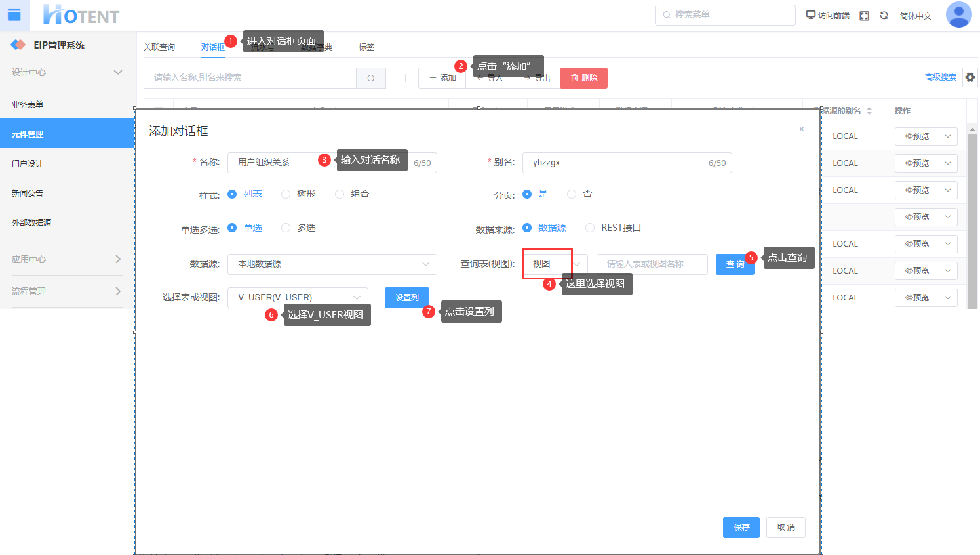Screen dimensions: 980x555
Task: Open the 本地数据源 data source dropdown
Action: point(332,264)
